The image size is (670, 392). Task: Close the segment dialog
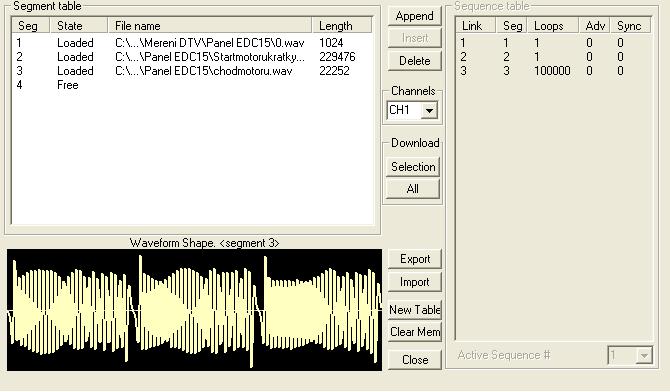click(415, 360)
